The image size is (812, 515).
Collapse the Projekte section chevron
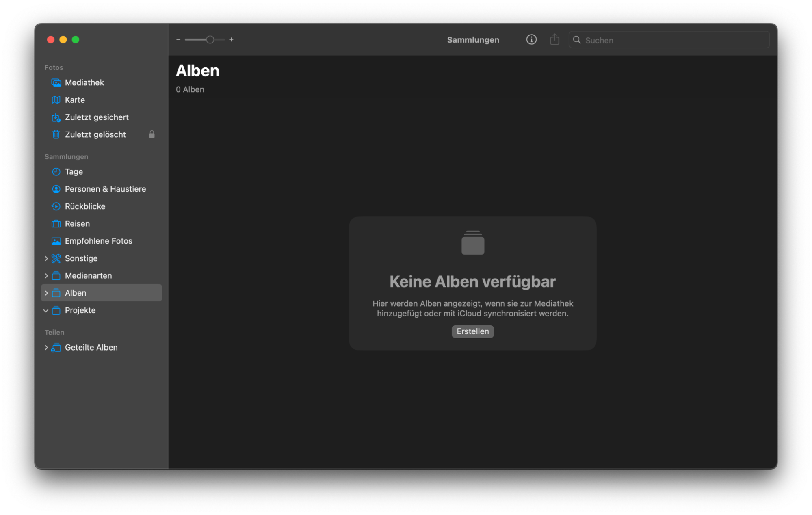point(46,310)
